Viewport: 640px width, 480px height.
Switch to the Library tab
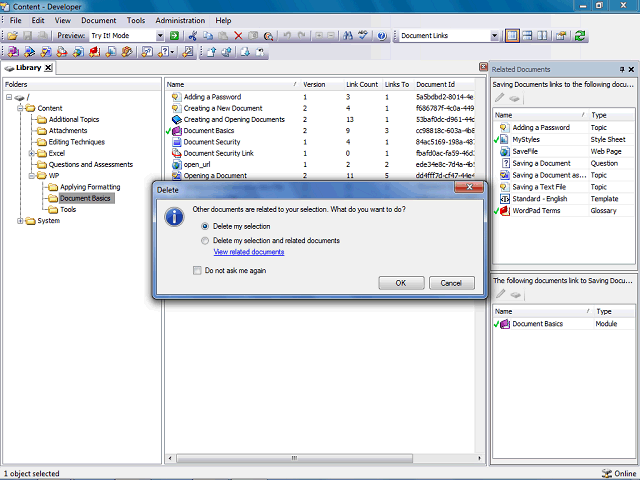click(x=28, y=68)
